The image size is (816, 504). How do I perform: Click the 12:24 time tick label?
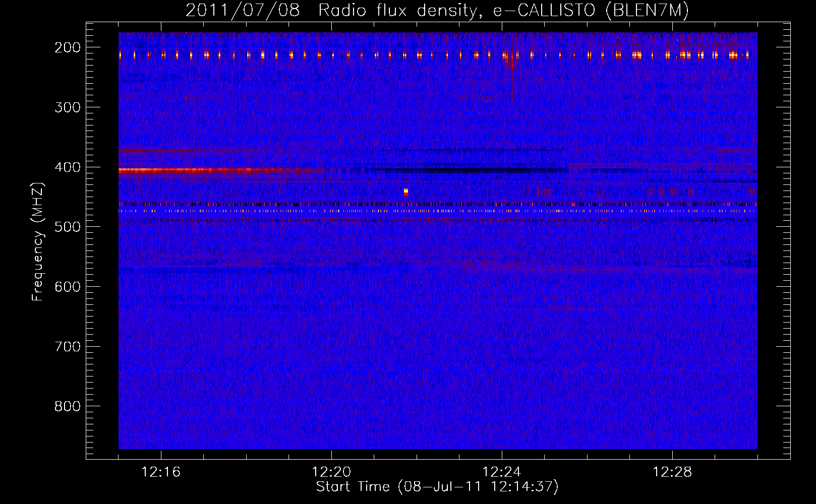[x=502, y=472]
